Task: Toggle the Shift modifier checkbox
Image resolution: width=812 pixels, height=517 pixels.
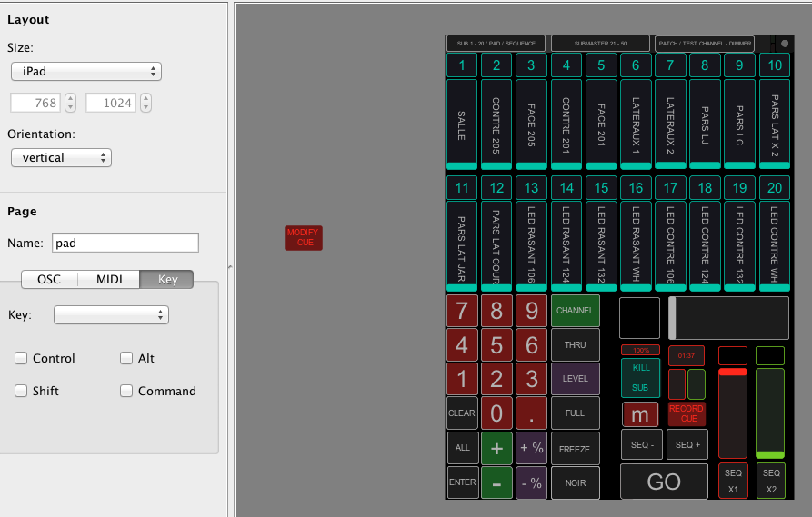Action: pos(21,391)
